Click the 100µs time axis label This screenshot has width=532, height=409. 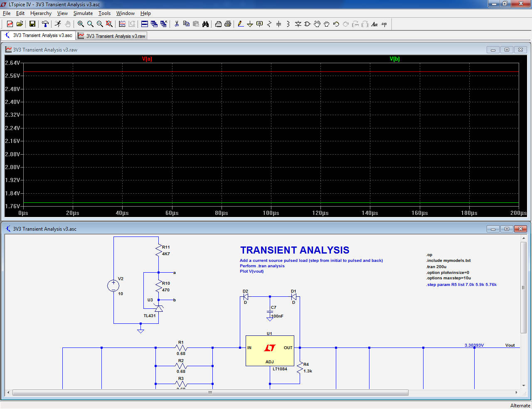point(271,213)
